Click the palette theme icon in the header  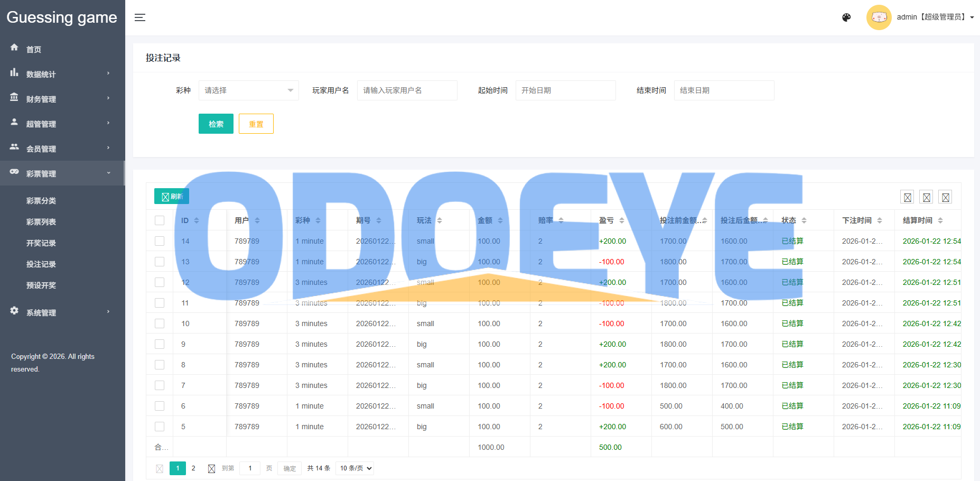pos(846,17)
